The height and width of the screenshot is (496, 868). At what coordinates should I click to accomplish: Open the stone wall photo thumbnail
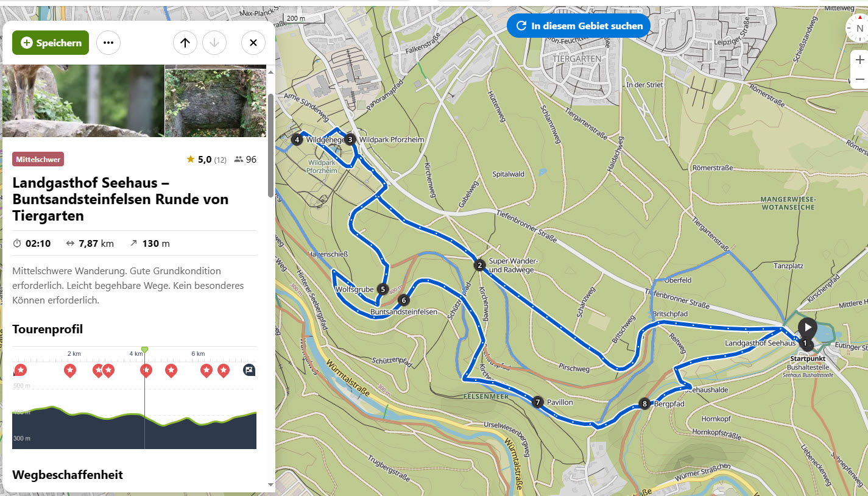click(216, 102)
